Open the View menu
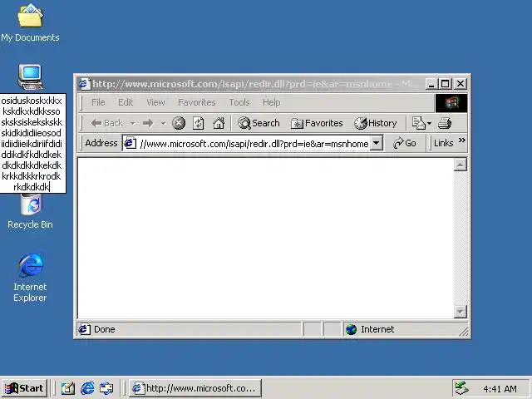 (155, 102)
